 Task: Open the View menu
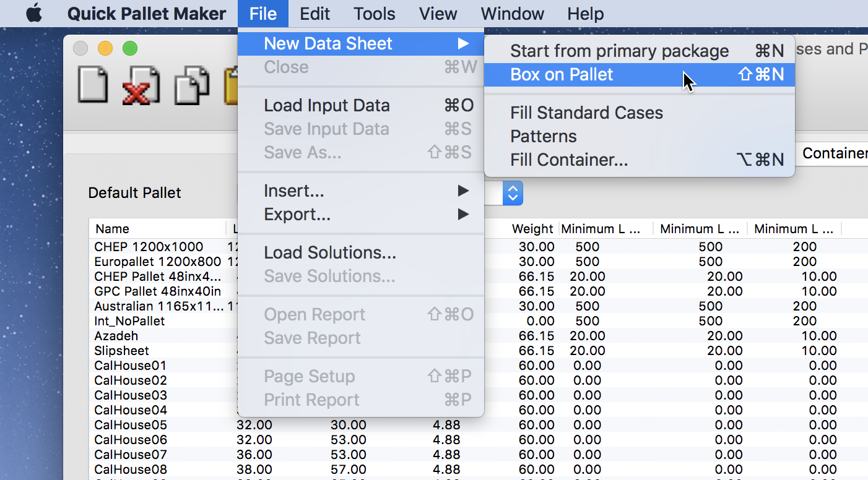pos(438,14)
